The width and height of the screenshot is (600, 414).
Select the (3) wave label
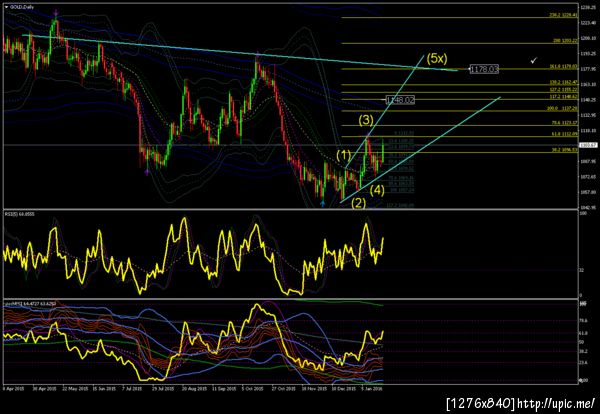(x=366, y=121)
